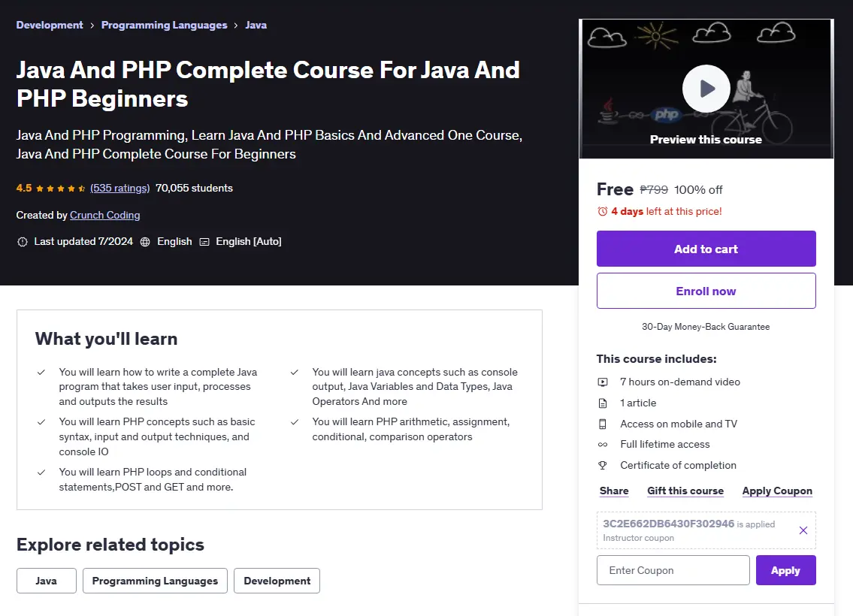Click the 'Free' price label
The width and height of the screenshot is (853, 616).
click(x=616, y=189)
